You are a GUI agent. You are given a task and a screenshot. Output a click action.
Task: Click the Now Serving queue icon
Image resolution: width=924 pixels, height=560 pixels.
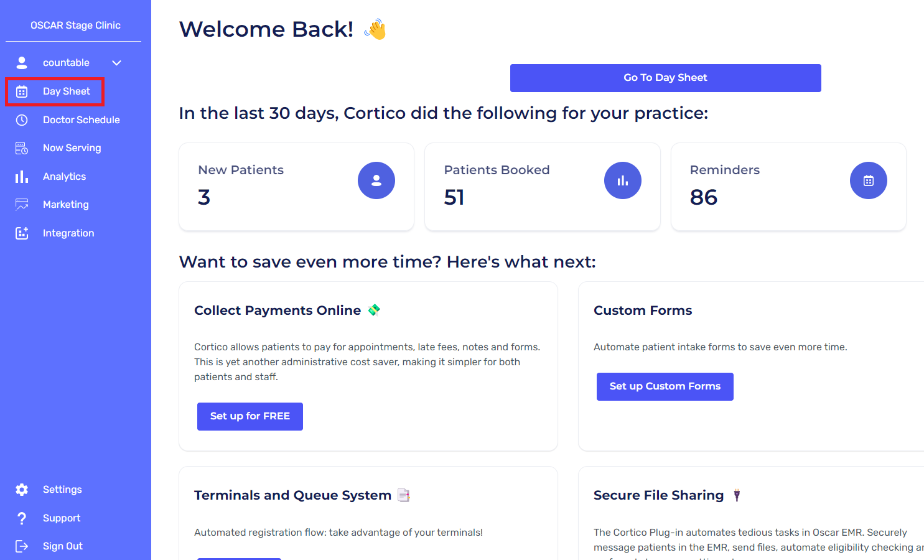[x=22, y=148]
